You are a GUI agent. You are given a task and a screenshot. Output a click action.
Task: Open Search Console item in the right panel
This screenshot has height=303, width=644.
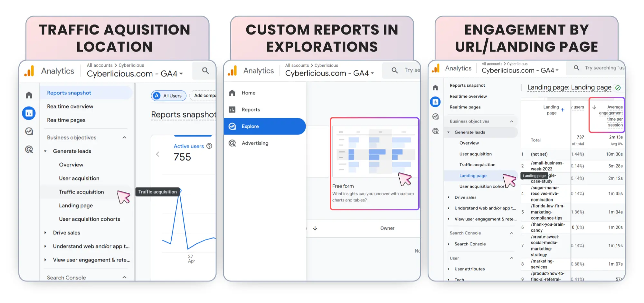[470, 244]
